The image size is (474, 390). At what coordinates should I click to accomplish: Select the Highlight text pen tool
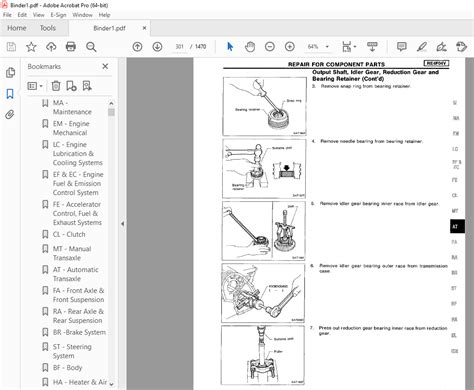tap(422, 47)
